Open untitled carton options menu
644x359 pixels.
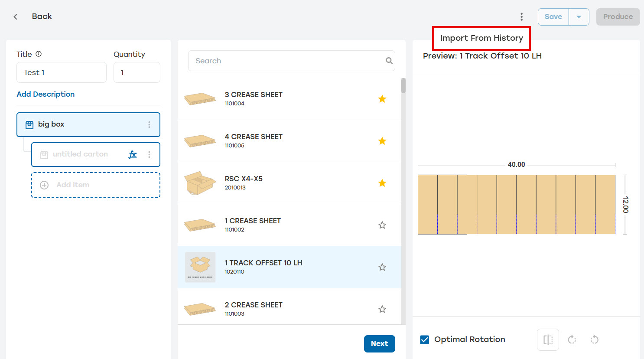pyautogui.click(x=149, y=154)
